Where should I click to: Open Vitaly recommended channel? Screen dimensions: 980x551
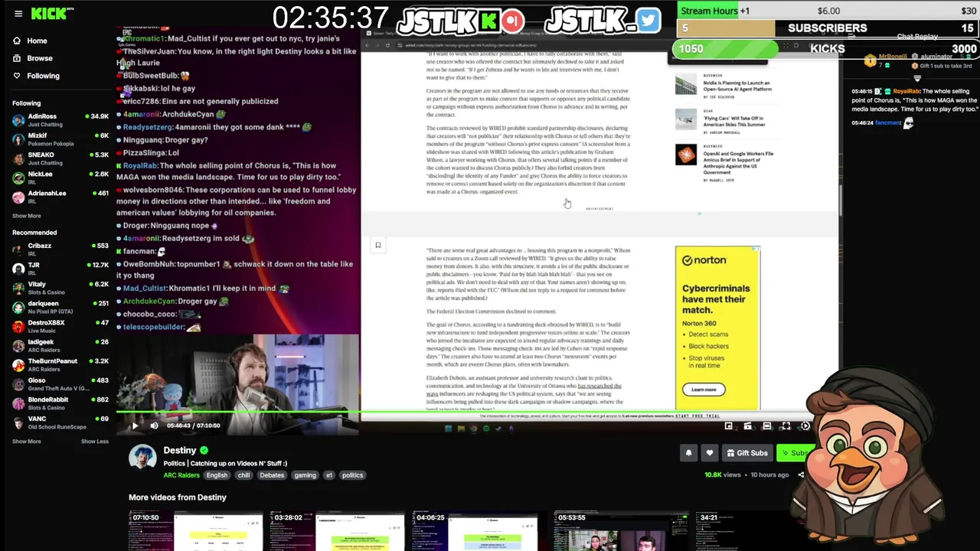pyautogui.click(x=60, y=288)
